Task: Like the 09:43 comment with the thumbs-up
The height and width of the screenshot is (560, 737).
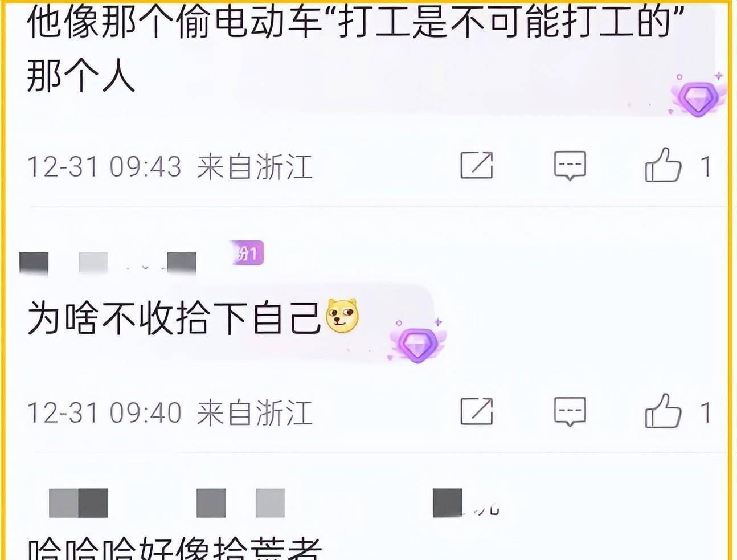Action: click(x=663, y=165)
